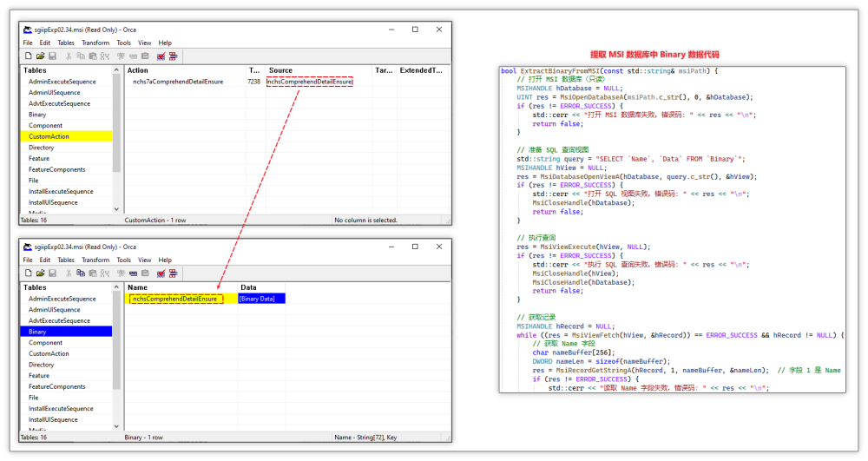Viewport: 868px width, 461px height.
Task: Click Paste icon in top Orca toolbar
Action: [x=93, y=56]
